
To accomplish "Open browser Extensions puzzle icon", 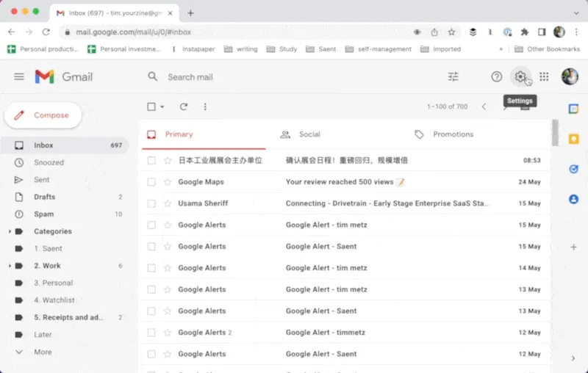I will pos(525,32).
